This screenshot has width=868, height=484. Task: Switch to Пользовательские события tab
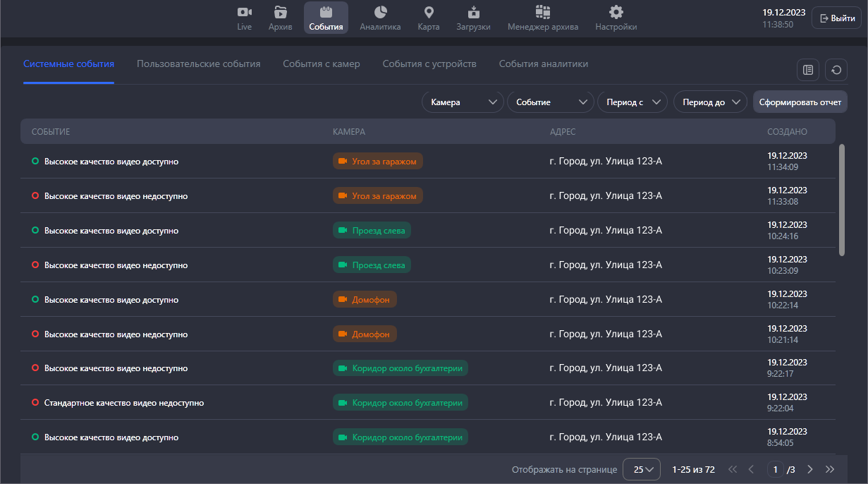pyautogui.click(x=198, y=64)
